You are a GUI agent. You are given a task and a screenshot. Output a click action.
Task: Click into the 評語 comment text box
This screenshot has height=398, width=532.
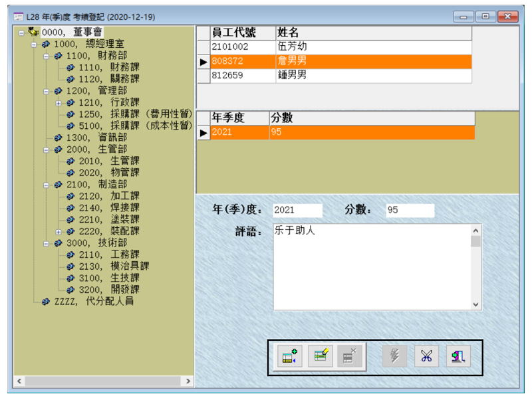pyautogui.click(x=372, y=267)
